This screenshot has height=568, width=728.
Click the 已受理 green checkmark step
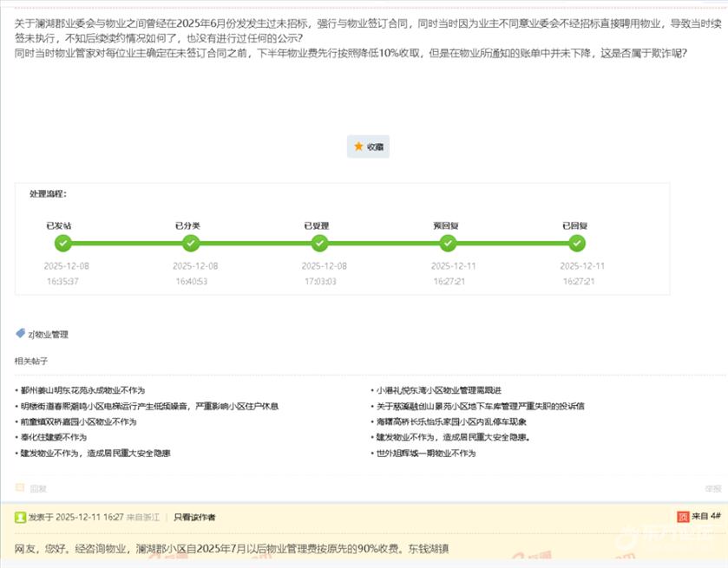point(319,244)
